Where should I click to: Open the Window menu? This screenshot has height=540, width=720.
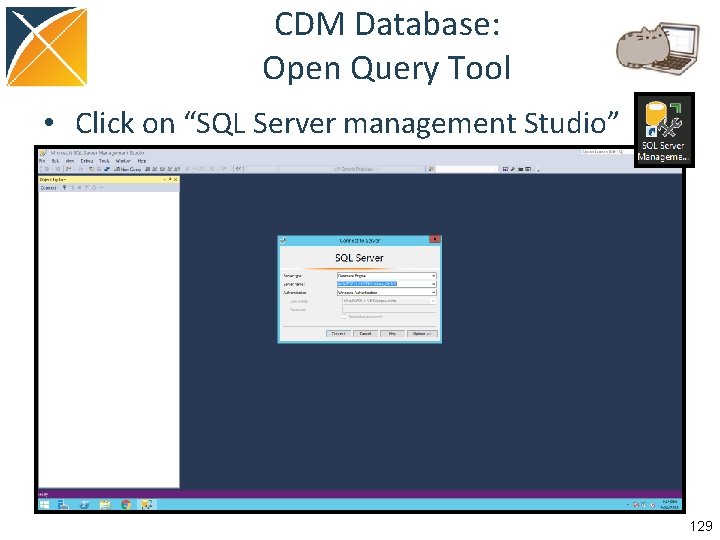click(123, 161)
